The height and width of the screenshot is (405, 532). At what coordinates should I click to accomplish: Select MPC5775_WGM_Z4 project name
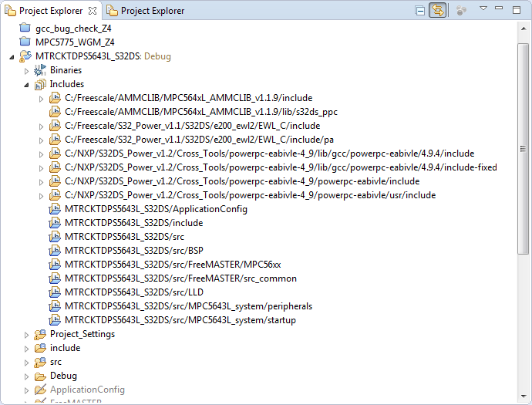(75, 42)
